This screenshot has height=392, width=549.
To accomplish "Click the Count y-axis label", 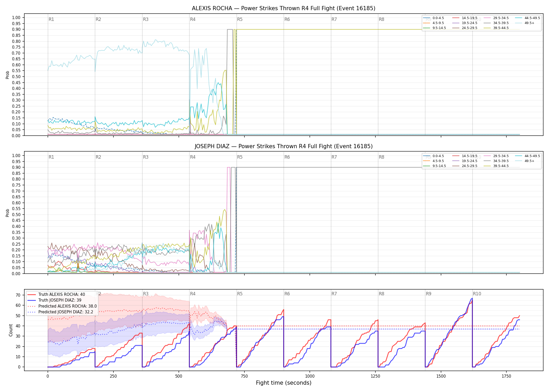I will click(11, 330).
